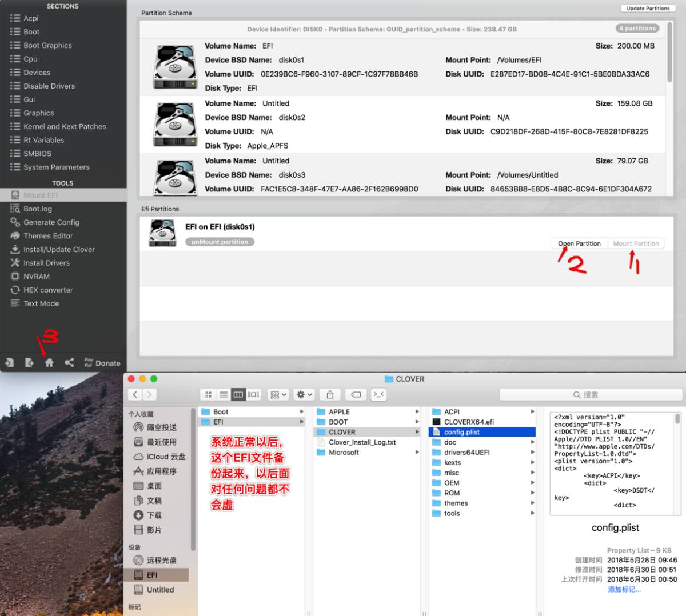Expand BOOT folder arrow in second column
This screenshot has width=686, height=616.
[x=417, y=422]
